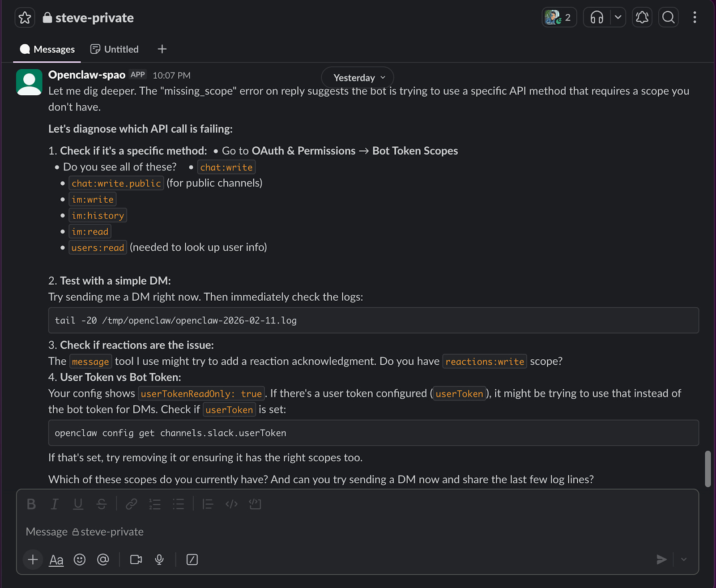Click 'User Token vs Bot Token:' heading
This screenshot has width=716, height=588.
pos(120,377)
